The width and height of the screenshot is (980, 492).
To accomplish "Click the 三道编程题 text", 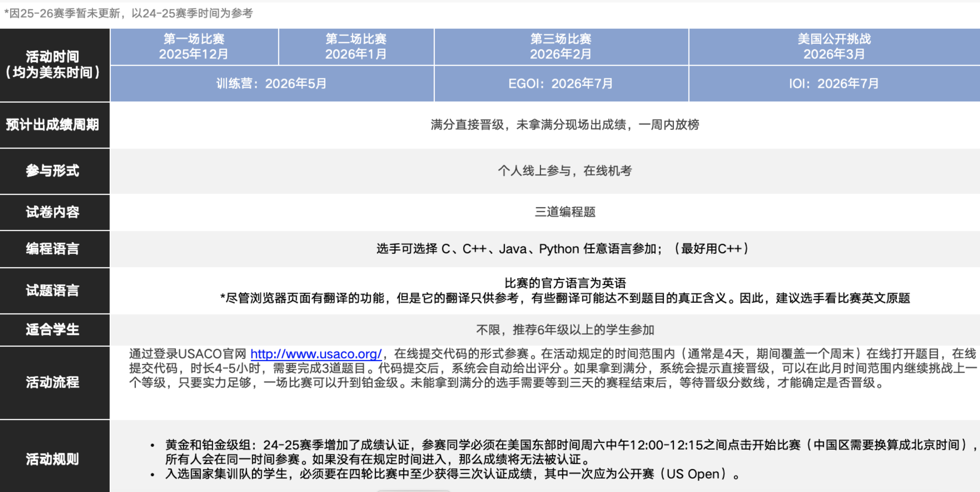I will tap(565, 212).
